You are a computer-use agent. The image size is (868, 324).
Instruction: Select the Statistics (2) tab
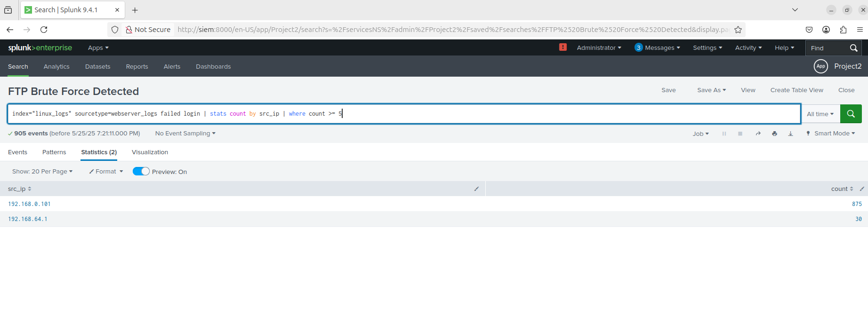tap(99, 152)
